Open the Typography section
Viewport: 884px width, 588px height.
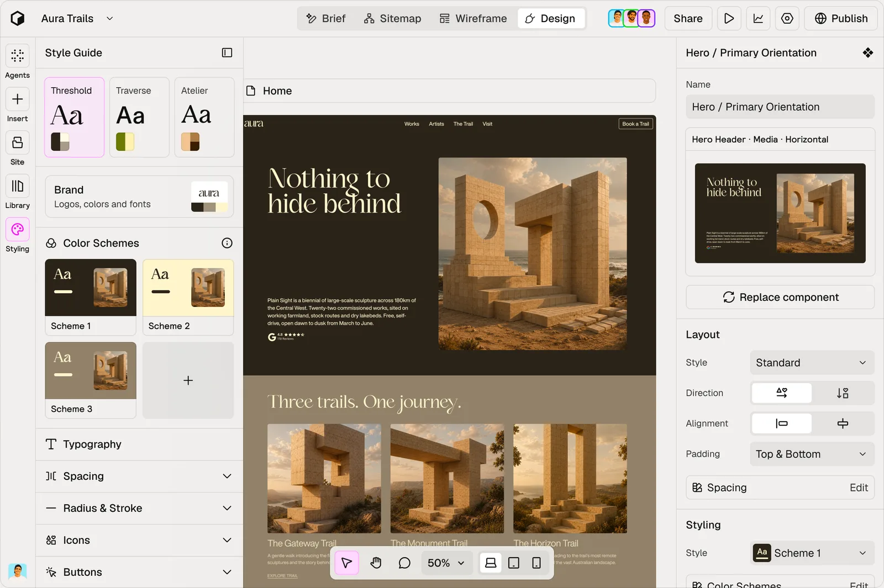coord(139,444)
